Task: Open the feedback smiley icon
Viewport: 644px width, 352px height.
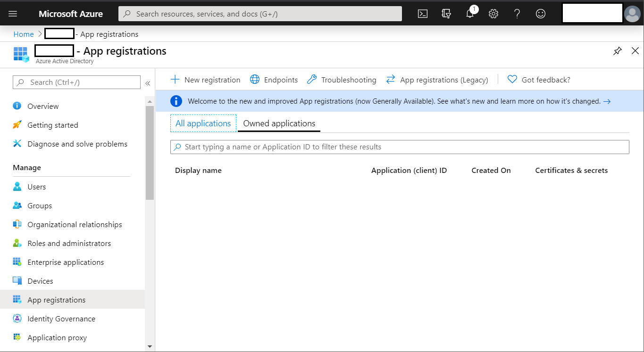Action: [541, 14]
